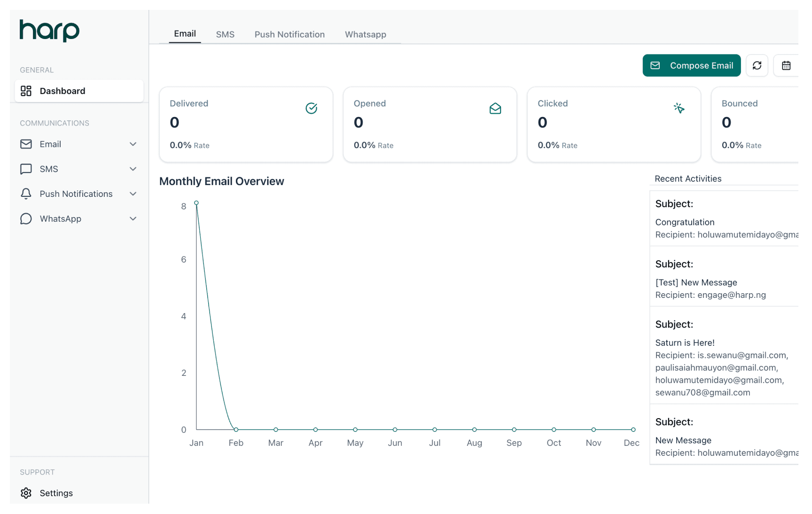Select the Jan data point on the chart
The width and height of the screenshot is (812, 514).
tap(196, 203)
